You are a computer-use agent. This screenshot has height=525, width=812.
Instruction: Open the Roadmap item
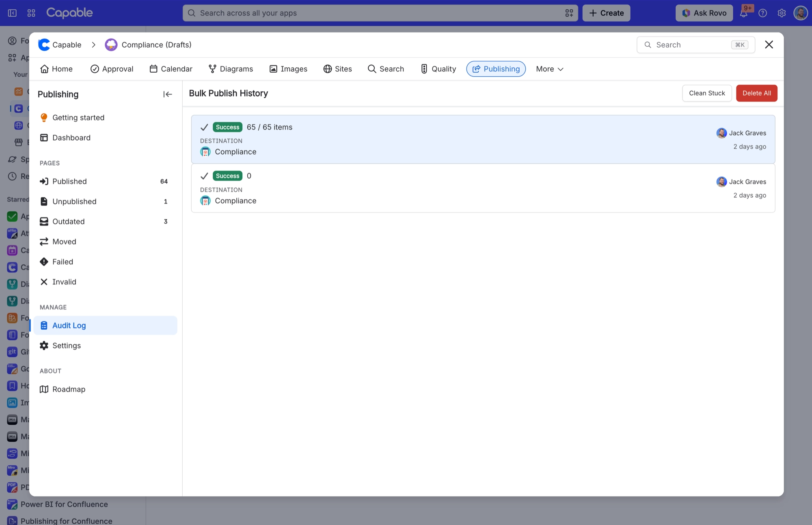[106, 389]
